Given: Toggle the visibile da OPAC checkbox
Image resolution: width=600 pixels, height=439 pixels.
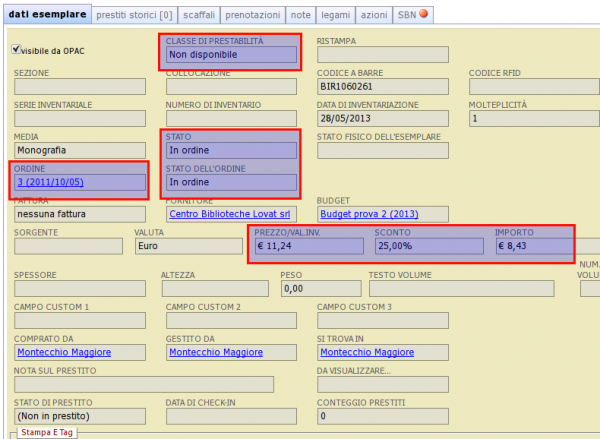Looking at the screenshot, I should pyautogui.click(x=15, y=49).
